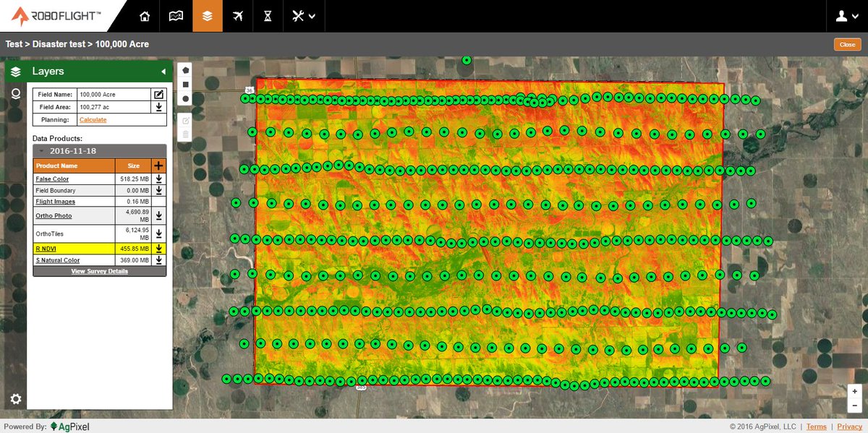
Task: Click View Survey Details
Action: click(x=100, y=271)
